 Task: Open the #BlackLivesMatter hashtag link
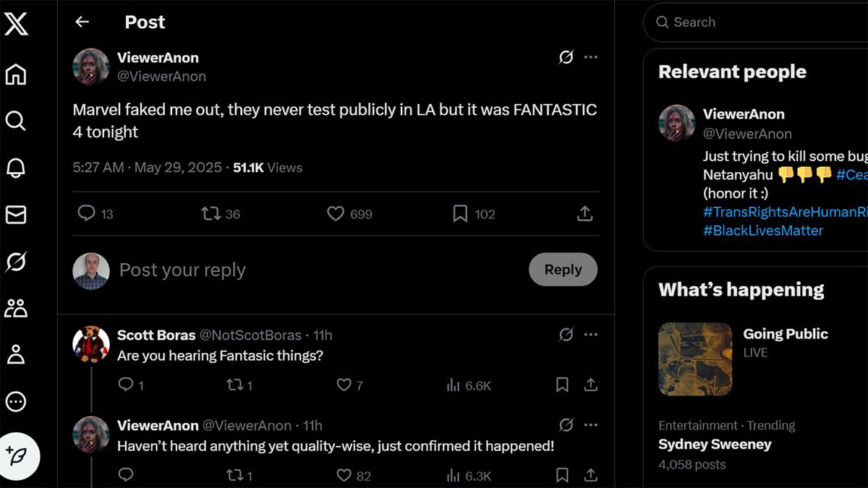tap(763, 231)
